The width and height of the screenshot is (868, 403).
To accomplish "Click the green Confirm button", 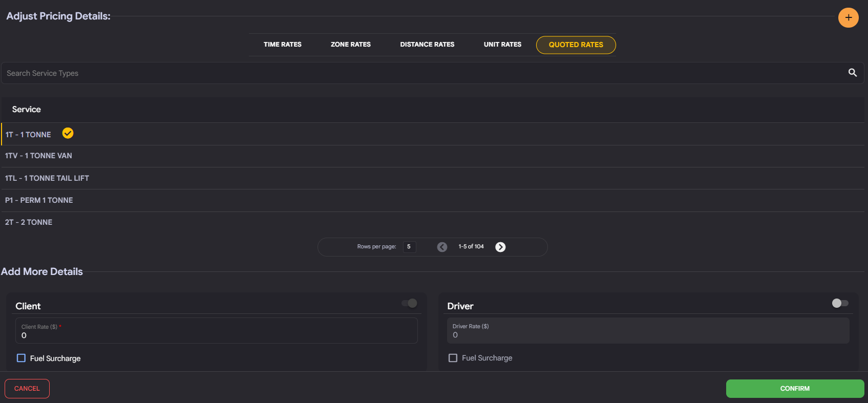I will click(x=795, y=389).
